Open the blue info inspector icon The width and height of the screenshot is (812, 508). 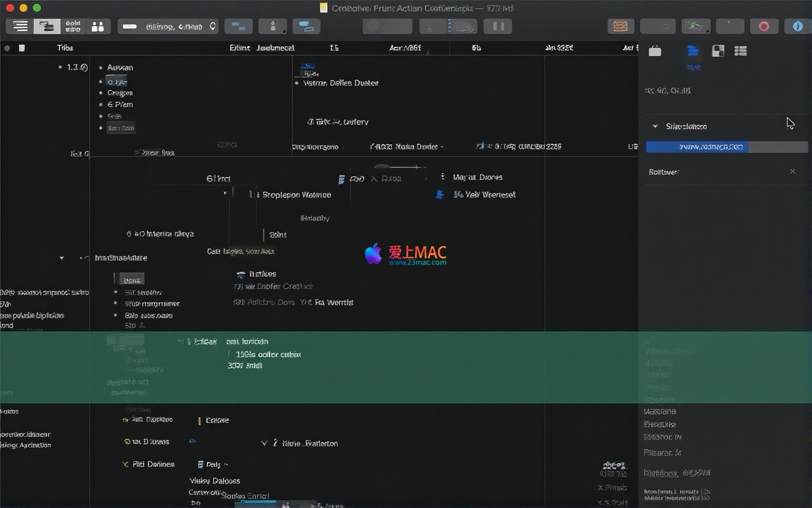[x=798, y=27]
